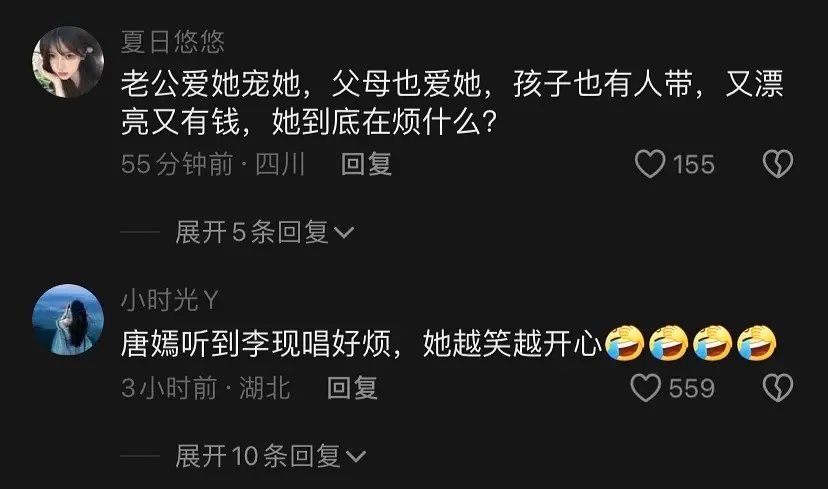Viewport: 828px width, 489px height.
Task: Tap the comment text starting 老公爱她宠她
Action: tap(452, 103)
